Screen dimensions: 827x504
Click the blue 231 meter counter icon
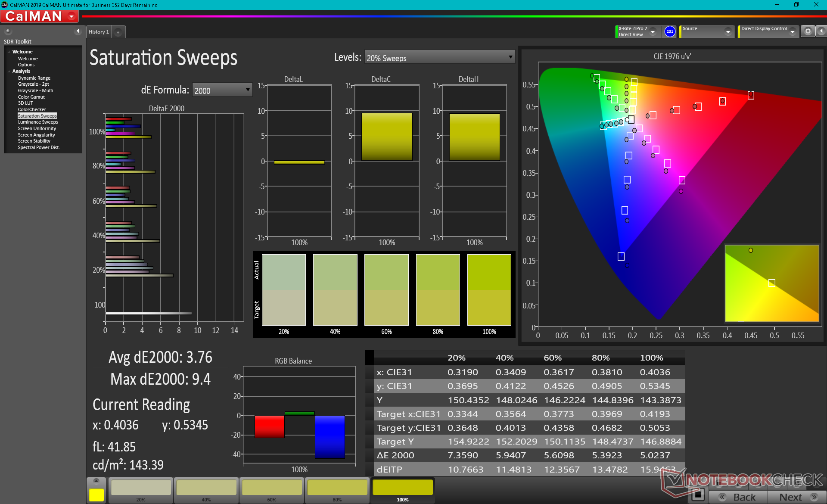tap(669, 31)
